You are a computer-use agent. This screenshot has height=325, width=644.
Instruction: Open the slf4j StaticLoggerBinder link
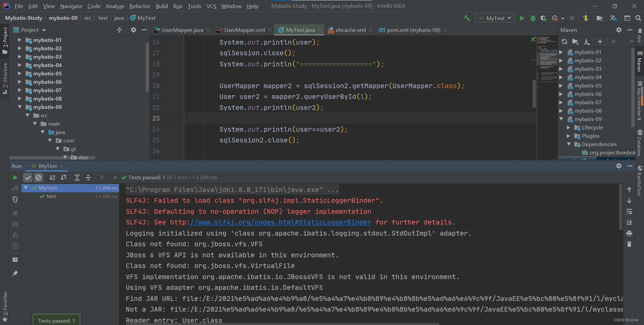(280, 222)
